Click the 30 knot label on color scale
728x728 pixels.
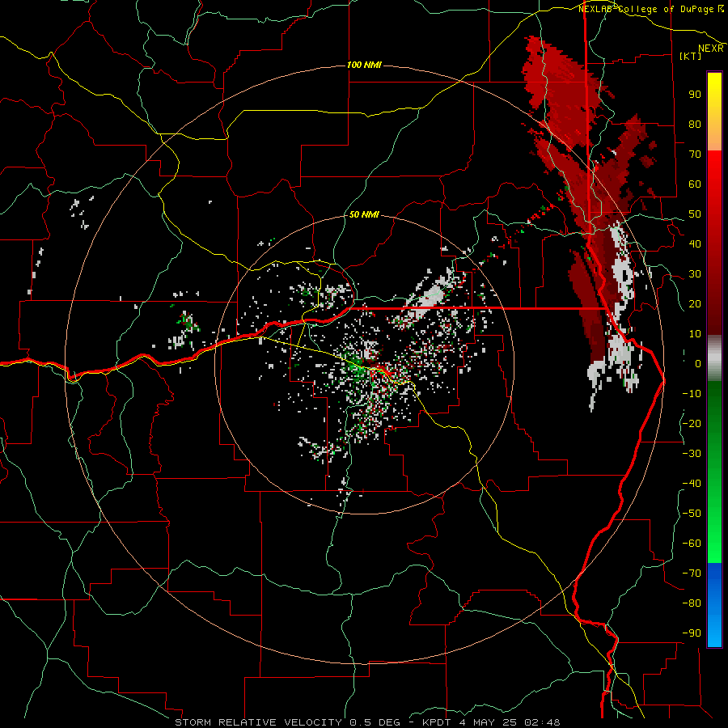pyautogui.click(x=695, y=274)
